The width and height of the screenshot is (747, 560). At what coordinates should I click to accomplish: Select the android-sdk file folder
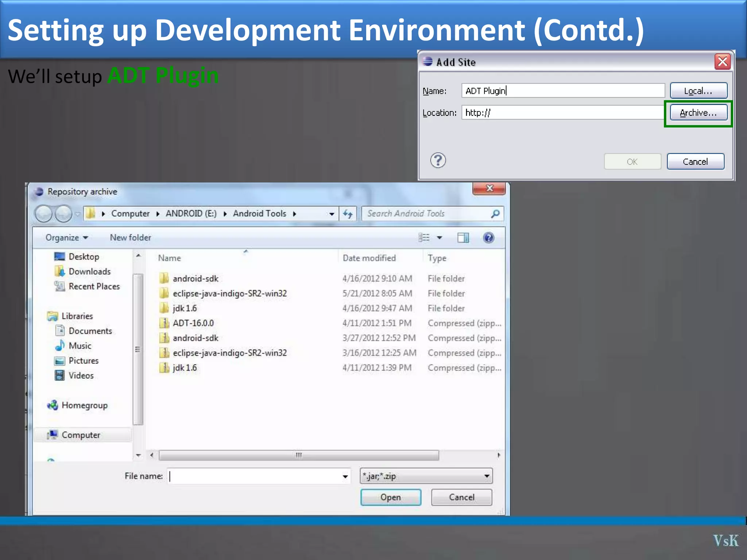[x=195, y=279]
